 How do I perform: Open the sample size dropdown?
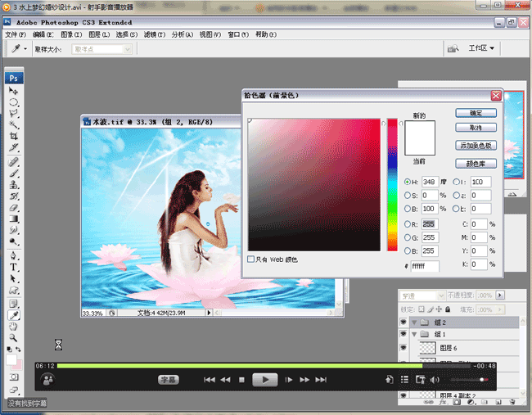(127, 50)
